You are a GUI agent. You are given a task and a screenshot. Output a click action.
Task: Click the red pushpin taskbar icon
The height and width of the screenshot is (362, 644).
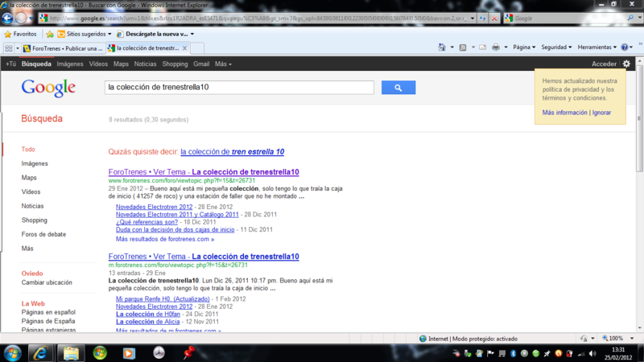tap(188, 353)
